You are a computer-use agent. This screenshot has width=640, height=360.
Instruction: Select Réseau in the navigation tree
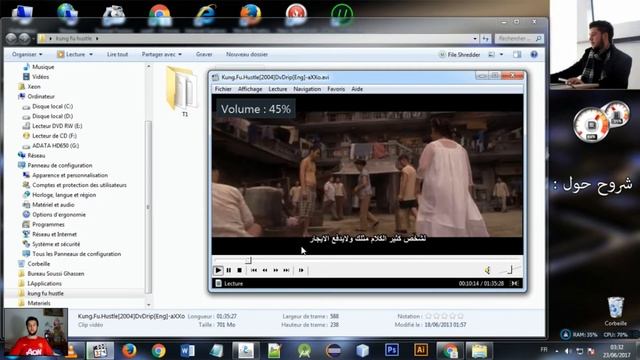tap(36, 156)
